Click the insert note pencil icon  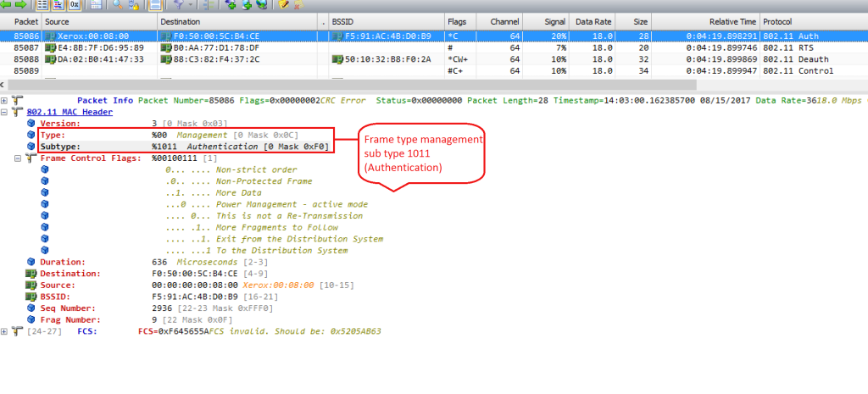point(283,4)
